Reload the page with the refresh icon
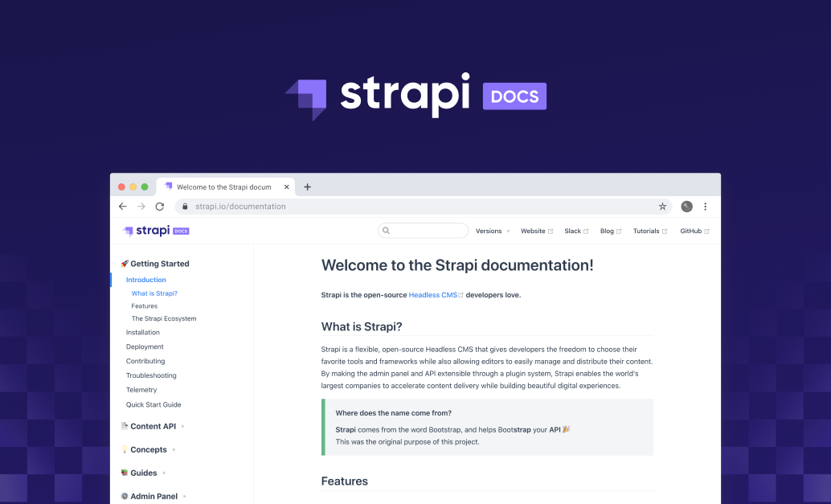The height and width of the screenshot is (504, 831). pyautogui.click(x=160, y=207)
